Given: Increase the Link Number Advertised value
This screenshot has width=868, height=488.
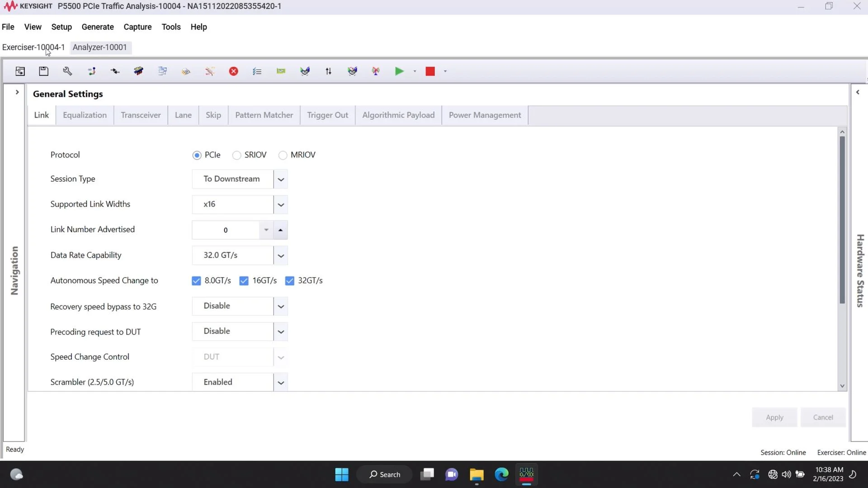Looking at the screenshot, I should [x=280, y=230].
